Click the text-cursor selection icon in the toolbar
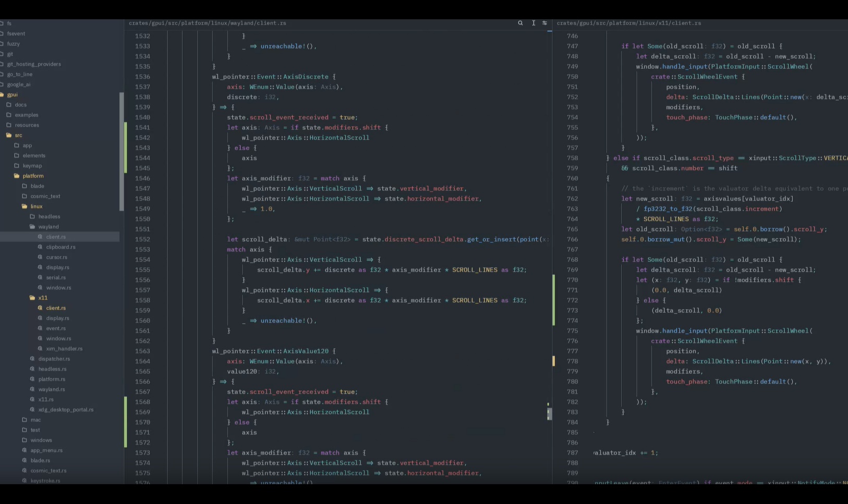 tap(533, 23)
